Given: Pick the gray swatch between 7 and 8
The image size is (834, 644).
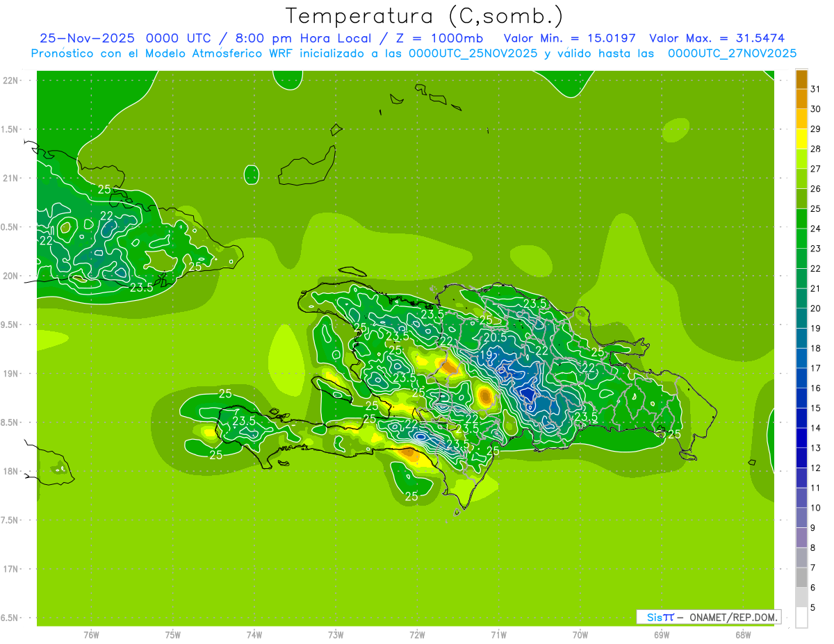Looking at the screenshot, I should (801, 558).
